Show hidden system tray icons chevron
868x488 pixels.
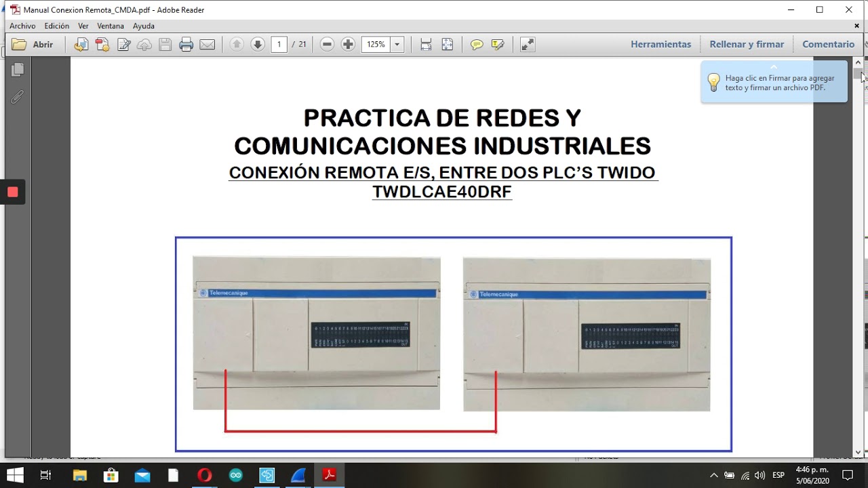click(714, 475)
